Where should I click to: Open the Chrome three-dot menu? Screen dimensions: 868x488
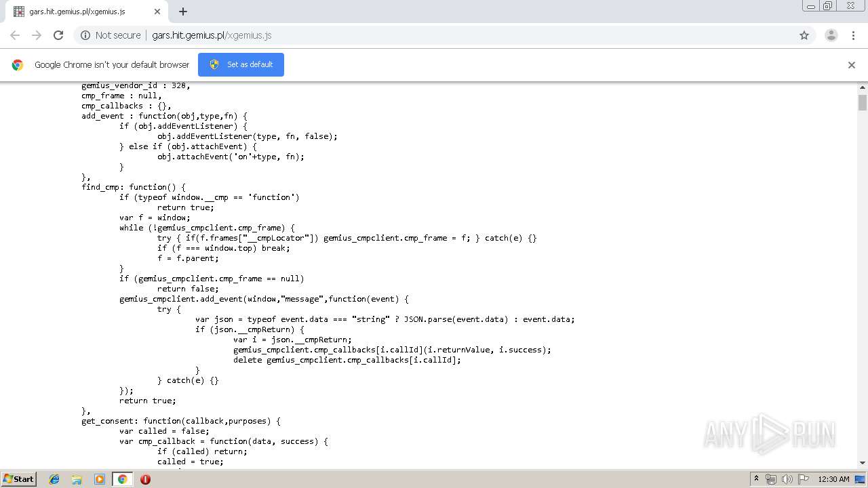click(853, 35)
